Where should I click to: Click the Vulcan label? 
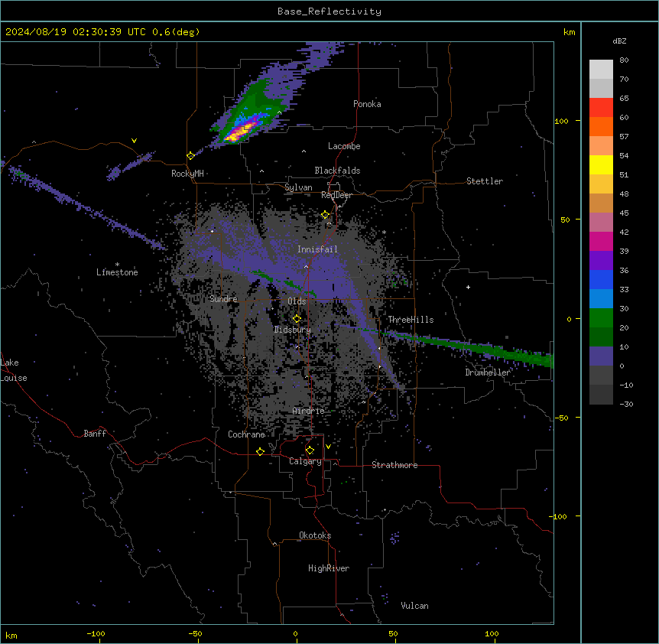click(x=414, y=606)
